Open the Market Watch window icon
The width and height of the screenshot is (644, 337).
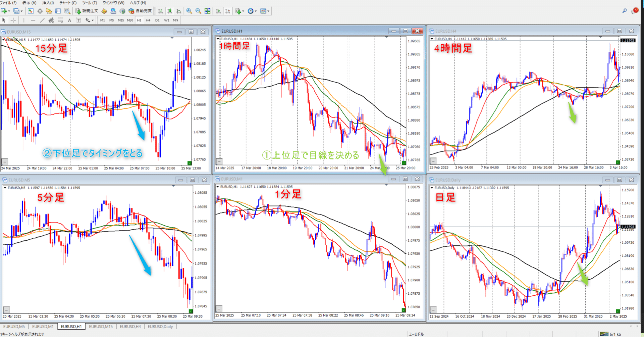tap(31, 11)
